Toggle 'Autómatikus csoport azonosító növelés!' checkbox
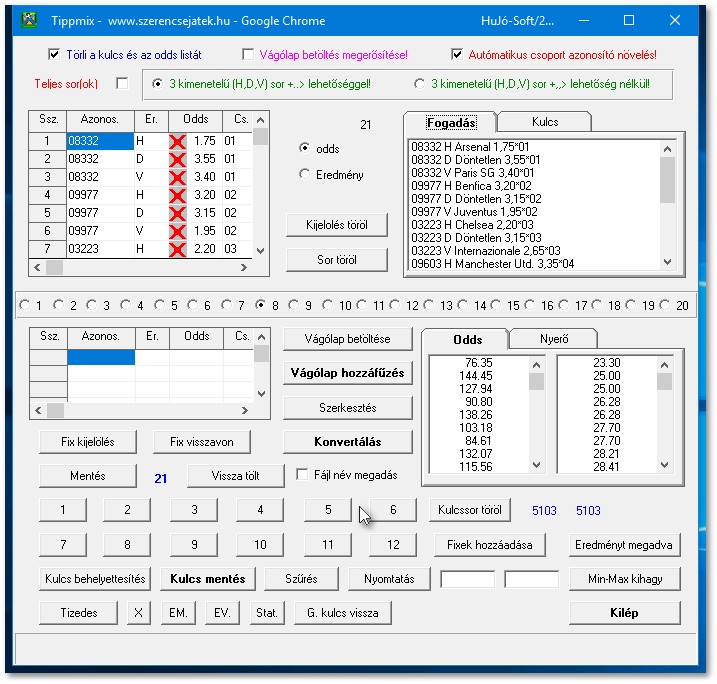This screenshot has width=717, height=684. [x=456, y=55]
